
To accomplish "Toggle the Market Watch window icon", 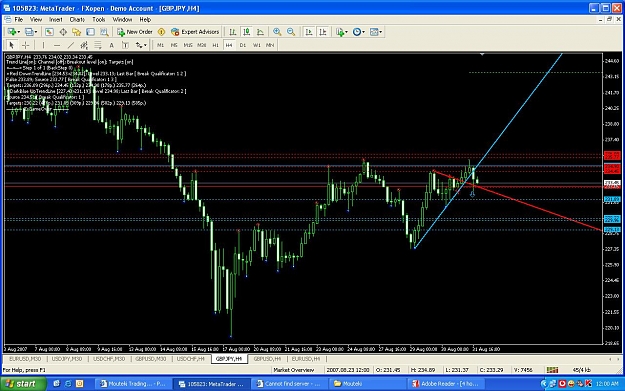I will [x=49, y=32].
